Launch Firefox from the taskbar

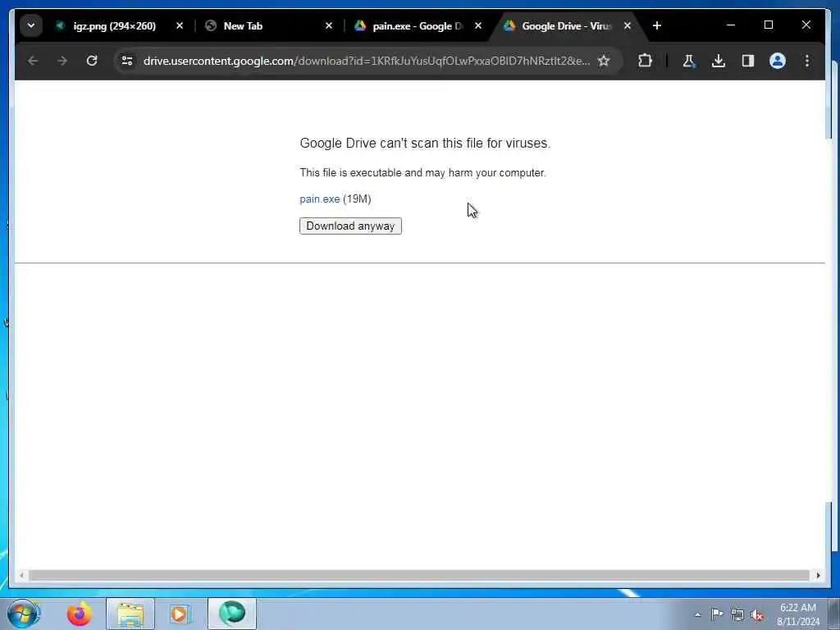[x=80, y=614]
